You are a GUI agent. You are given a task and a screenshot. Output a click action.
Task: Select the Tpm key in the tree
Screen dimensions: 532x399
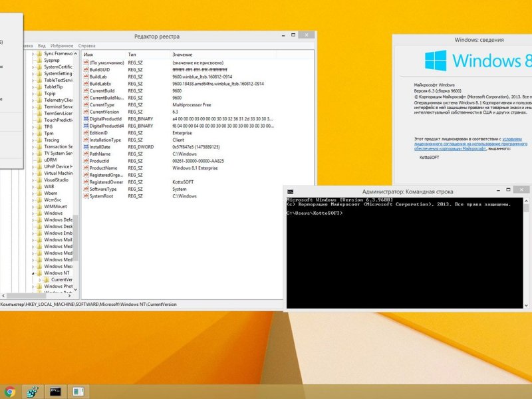tap(49, 134)
